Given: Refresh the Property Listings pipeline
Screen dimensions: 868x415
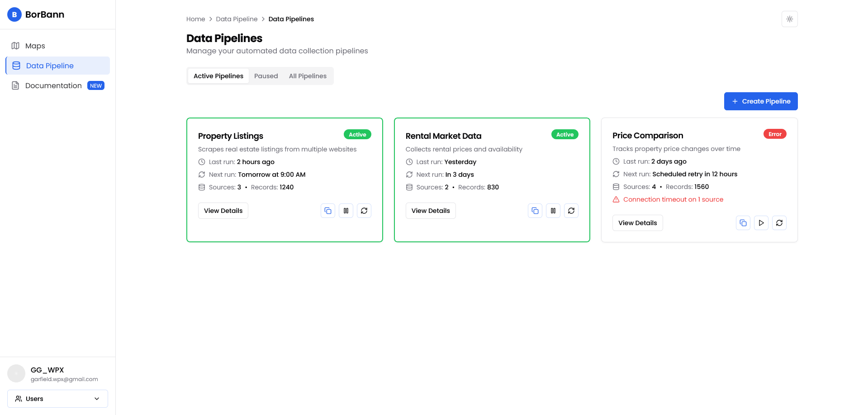Looking at the screenshot, I should tap(364, 211).
